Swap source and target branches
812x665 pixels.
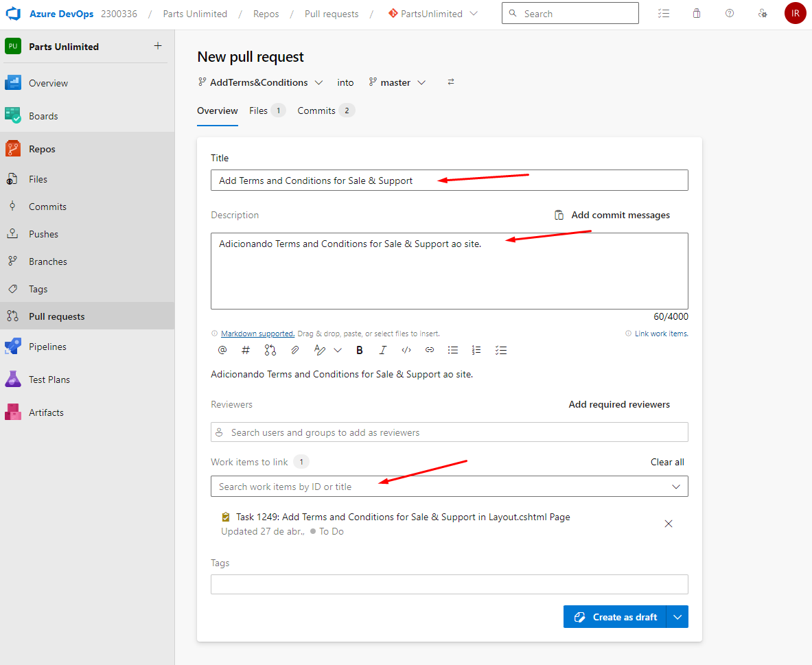tap(451, 82)
